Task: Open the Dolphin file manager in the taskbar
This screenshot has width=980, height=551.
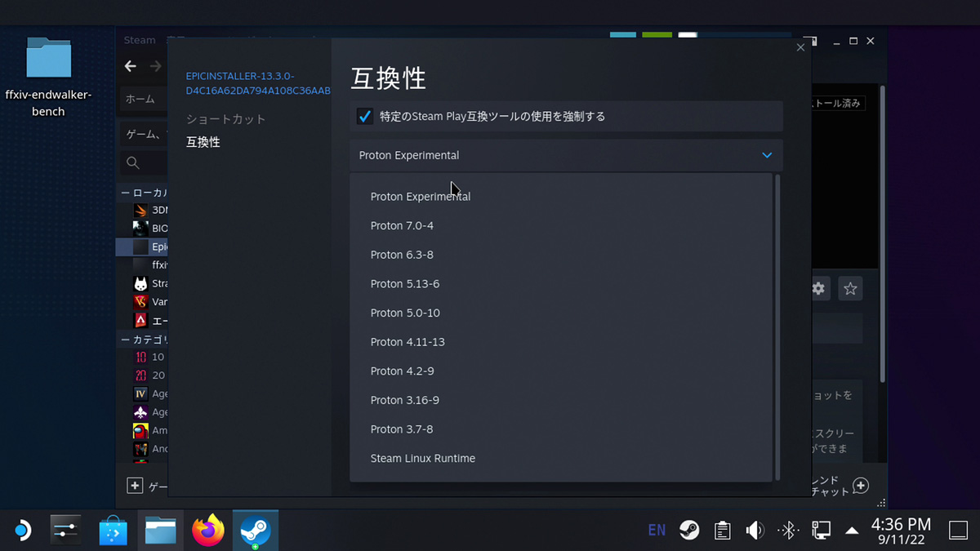Action: tap(161, 531)
